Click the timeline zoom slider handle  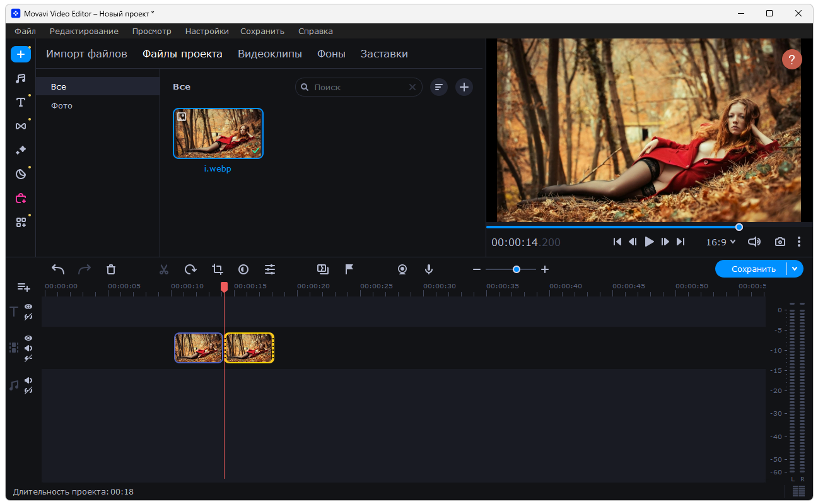click(x=517, y=269)
